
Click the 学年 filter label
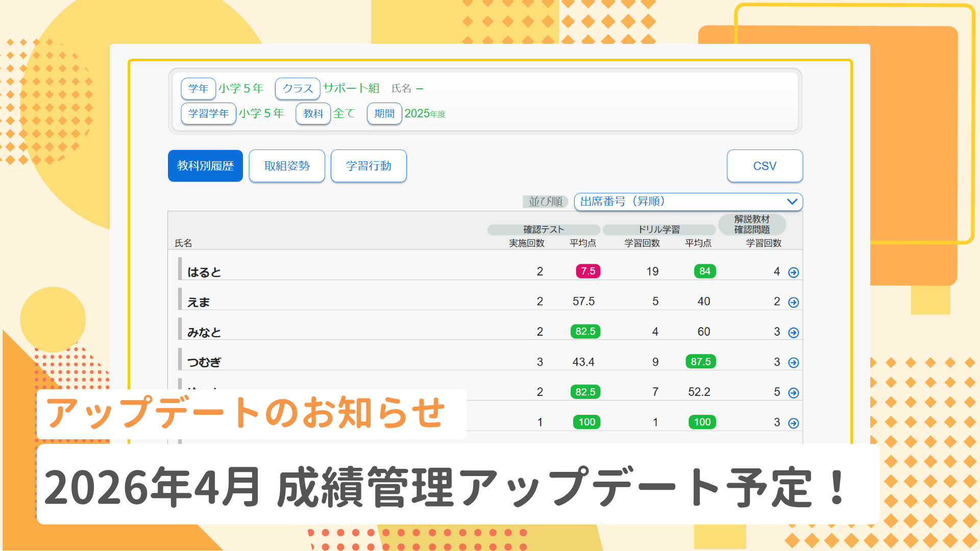click(198, 89)
